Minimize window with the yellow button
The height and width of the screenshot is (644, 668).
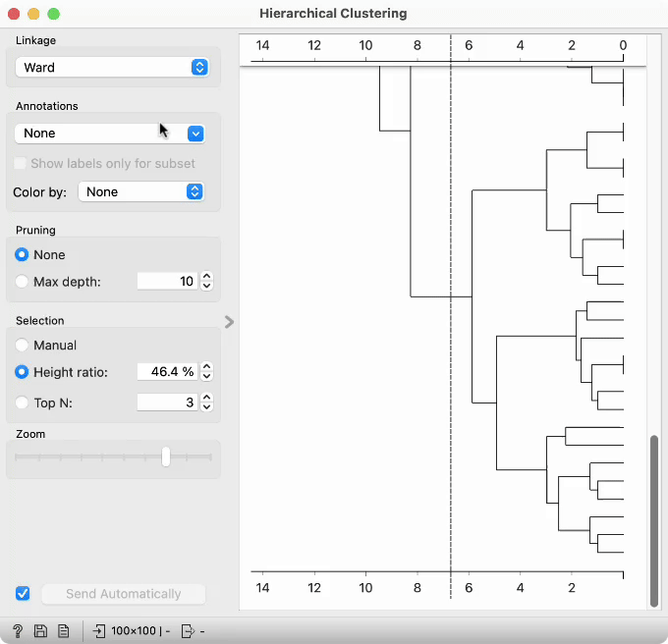33,14
